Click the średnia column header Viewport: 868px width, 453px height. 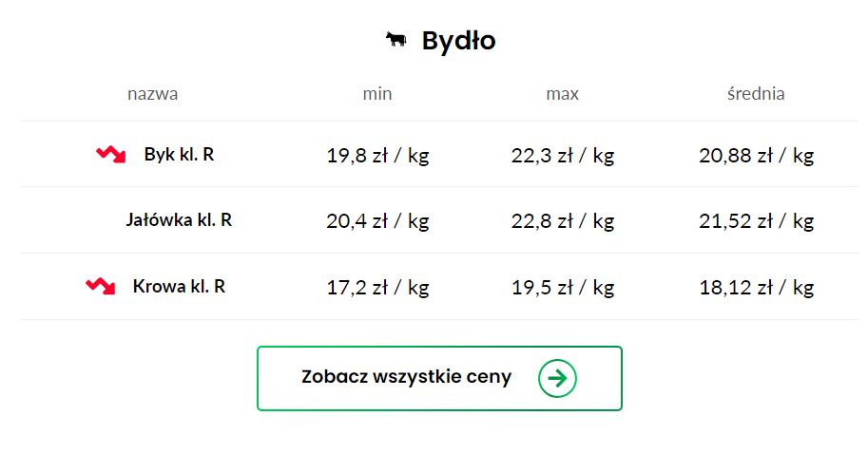(x=756, y=93)
